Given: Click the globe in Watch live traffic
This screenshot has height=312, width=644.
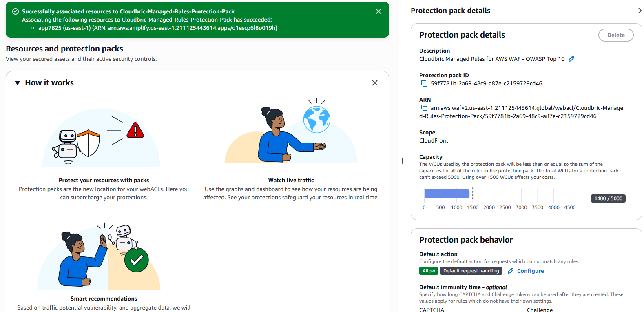Looking at the screenshot, I should pyautogui.click(x=316, y=119).
